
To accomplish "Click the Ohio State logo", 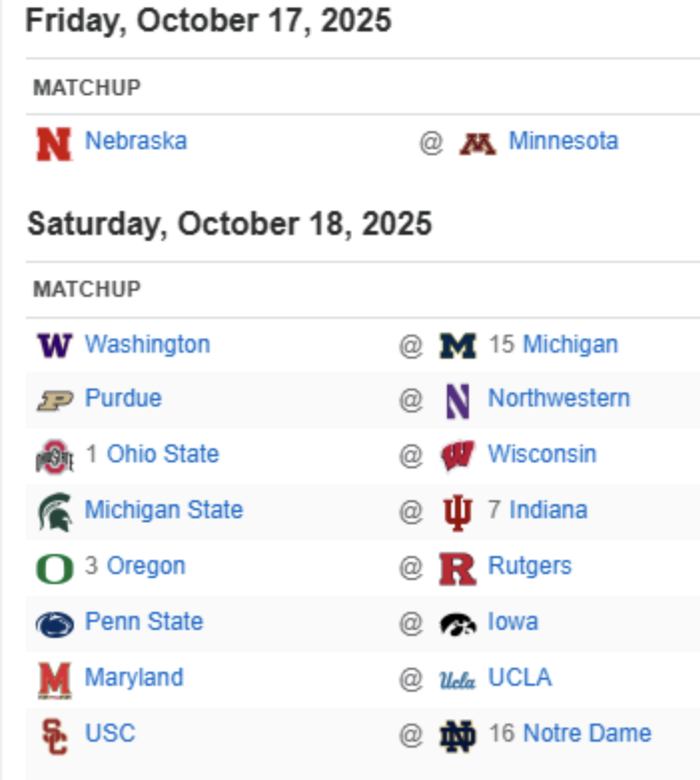I will point(54,457).
